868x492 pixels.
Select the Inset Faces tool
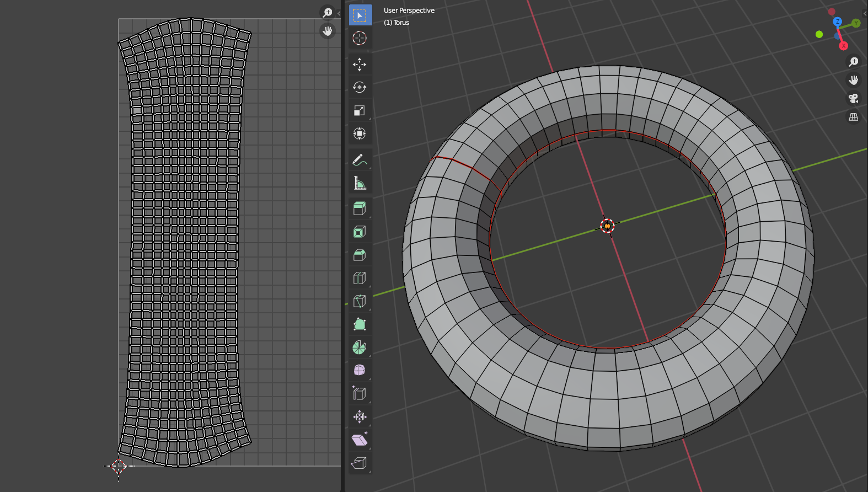click(360, 232)
